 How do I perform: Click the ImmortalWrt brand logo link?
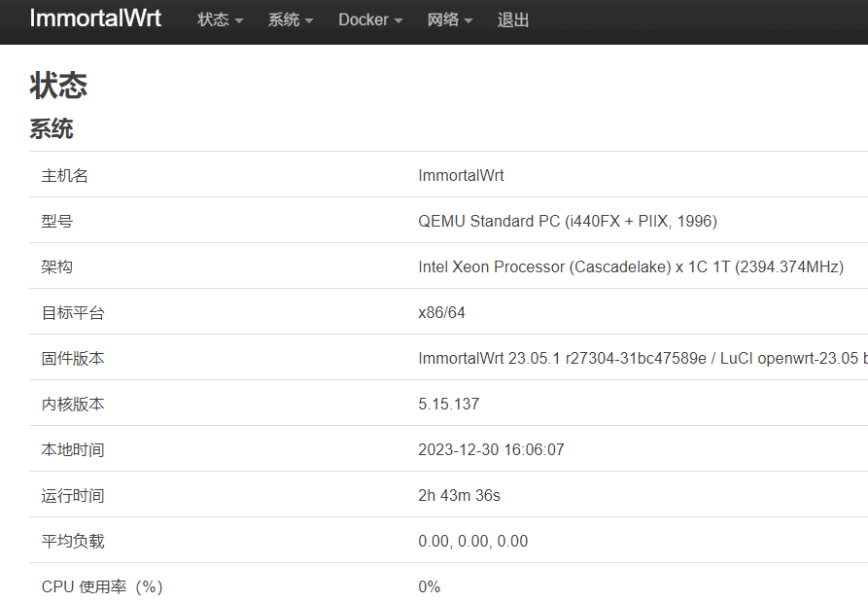pyautogui.click(x=95, y=19)
